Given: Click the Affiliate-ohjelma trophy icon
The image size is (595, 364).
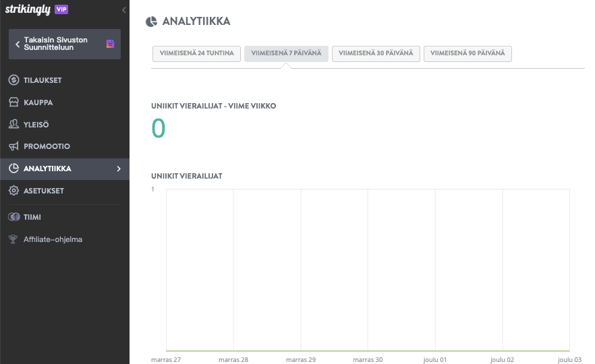Looking at the screenshot, I should pos(13,239).
